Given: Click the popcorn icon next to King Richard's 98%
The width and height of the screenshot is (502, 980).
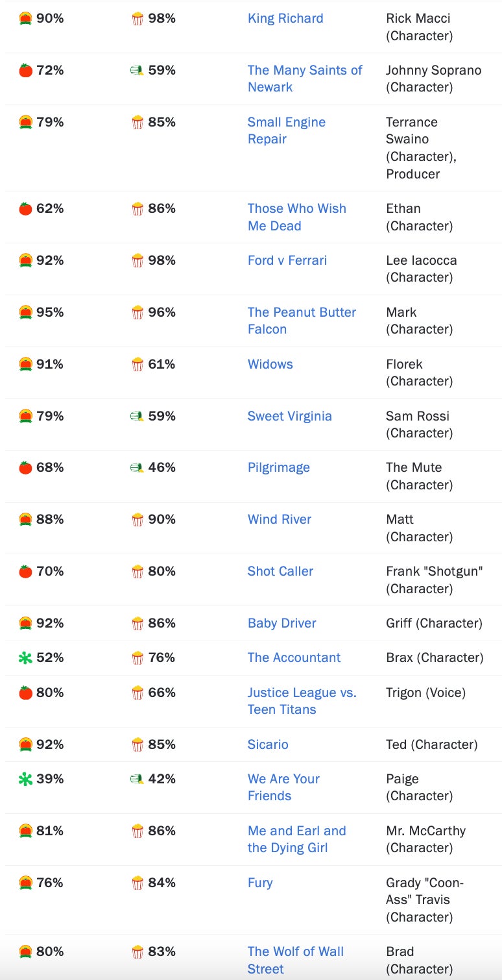Looking at the screenshot, I should 137,19.
